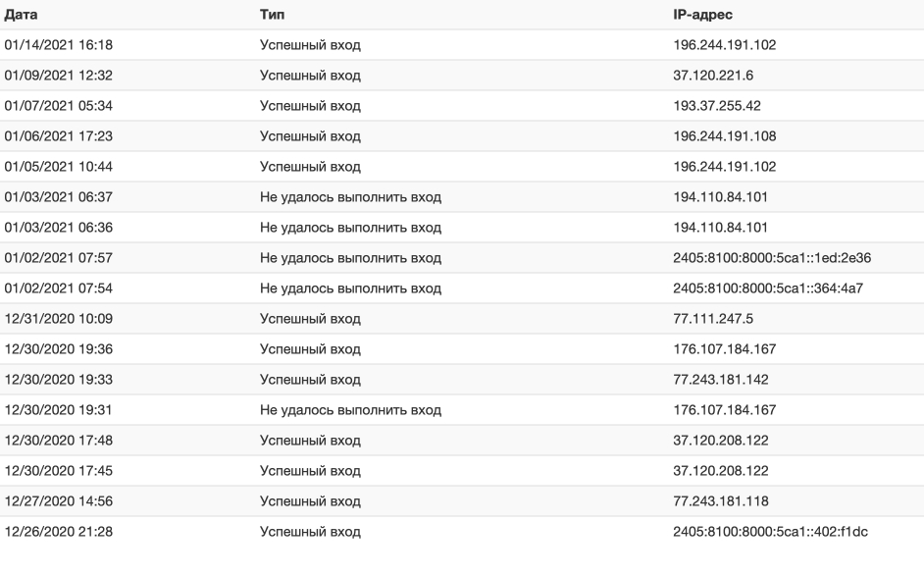Screen dimensions: 924x576
Task: Click the IP-адрес column header
Action: click(x=702, y=15)
